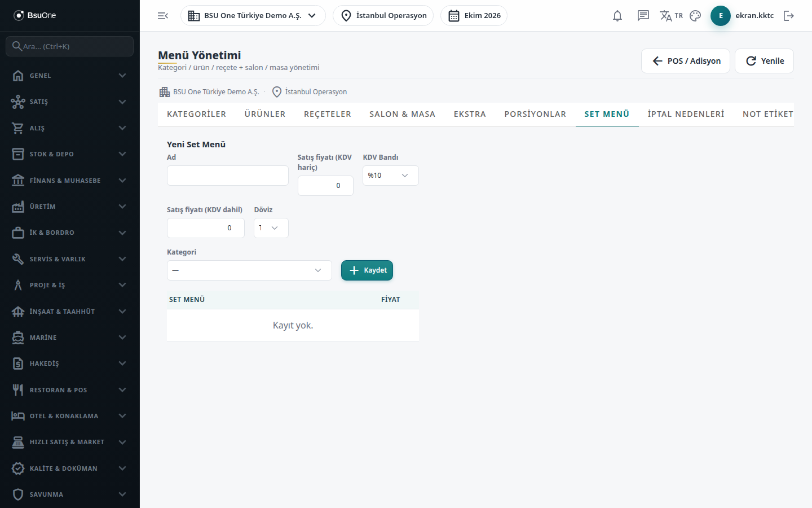The width and height of the screenshot is (812, 508).
Task: Expand the Servis & Varlık chevron
Action: (x=122, y=259)
